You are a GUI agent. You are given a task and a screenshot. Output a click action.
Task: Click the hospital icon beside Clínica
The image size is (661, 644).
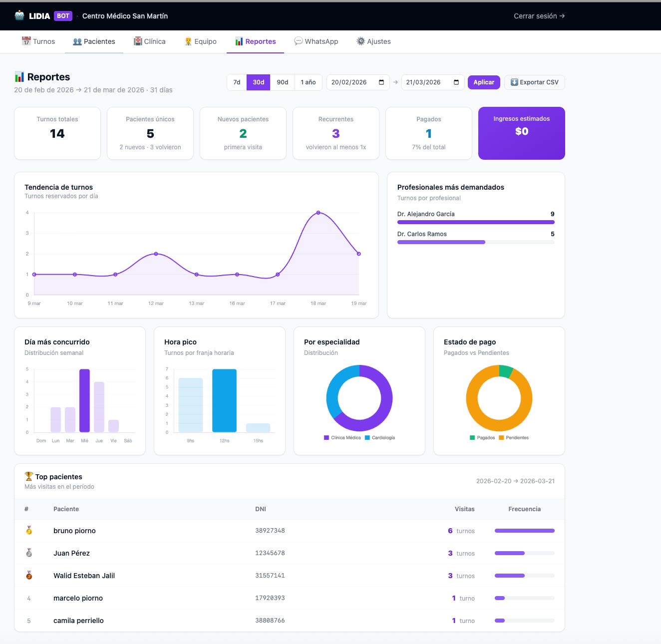138,41
